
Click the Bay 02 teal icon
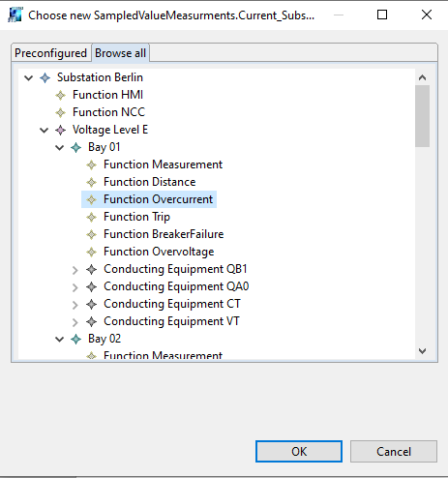click(75, 339)
